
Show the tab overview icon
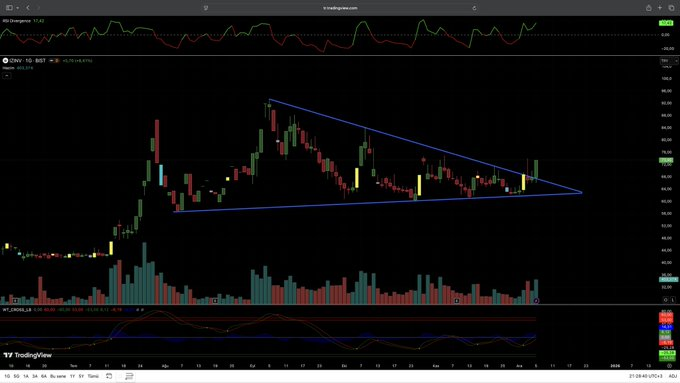tap(671, 8)
